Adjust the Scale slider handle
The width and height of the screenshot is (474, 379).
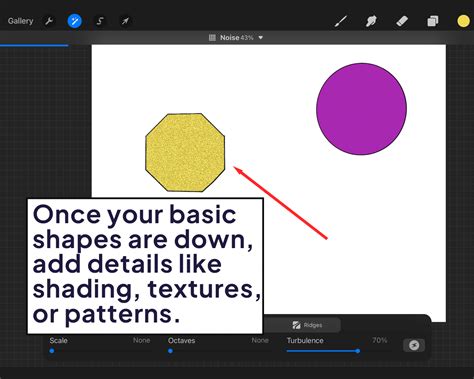point(52,351)
